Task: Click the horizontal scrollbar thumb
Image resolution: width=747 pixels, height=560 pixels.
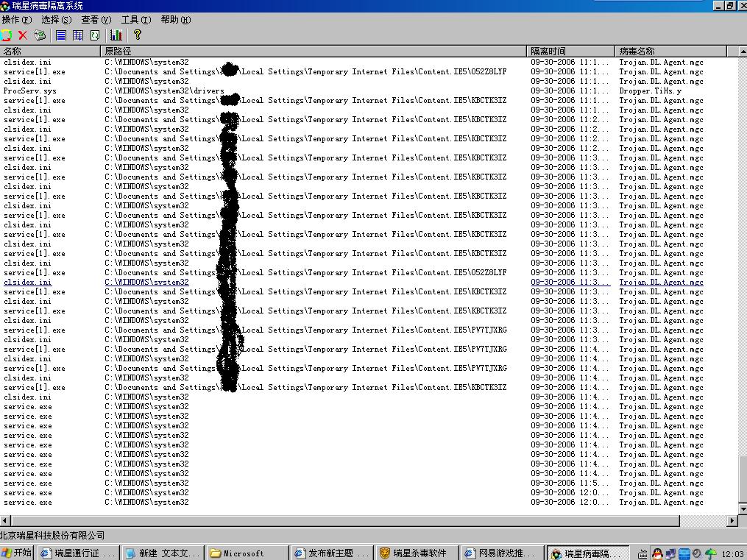Action: coord(345,520)
